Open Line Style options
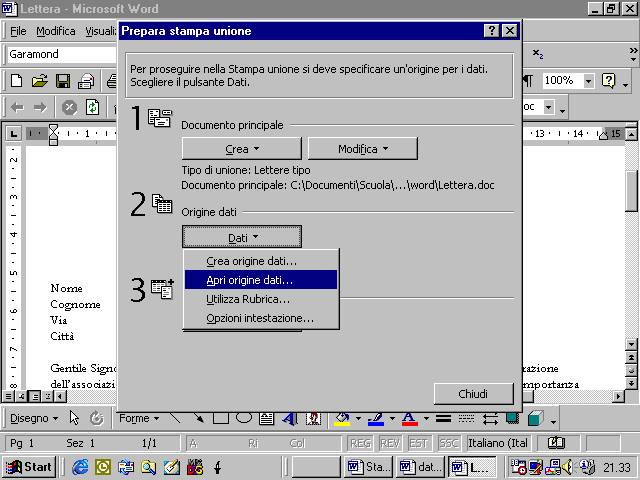The image size is (640, 480). coord(443,418)
